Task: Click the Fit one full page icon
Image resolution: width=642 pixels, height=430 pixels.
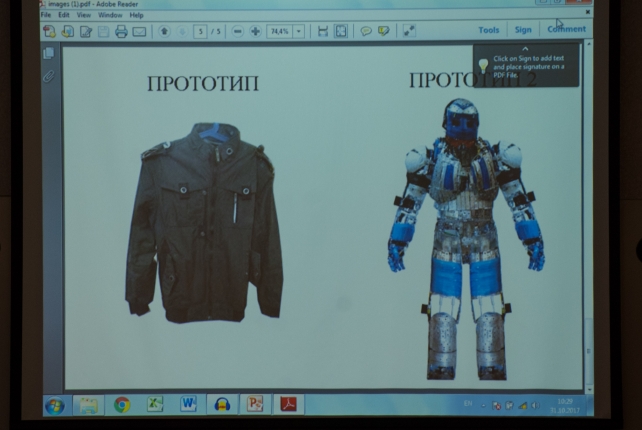Action: (x=341, y=31)
